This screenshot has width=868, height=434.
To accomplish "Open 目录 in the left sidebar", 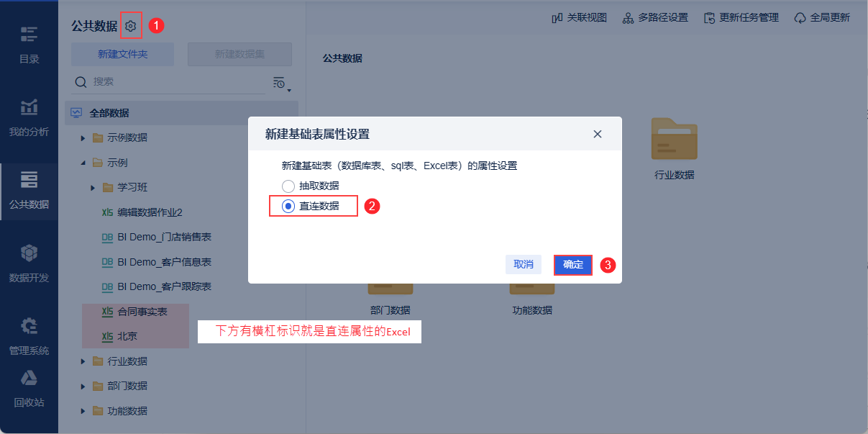I will [29, 45].
